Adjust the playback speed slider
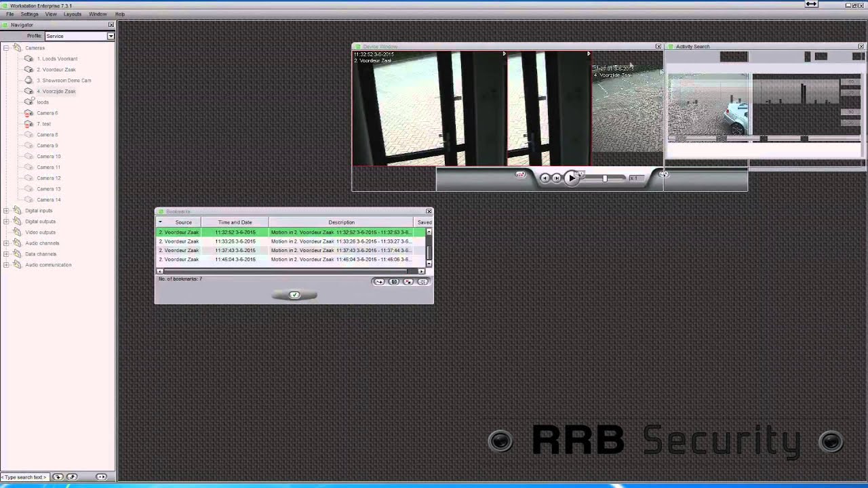Image resolution: width=868 pixels, height=488 pixels. tap(604, 178)
